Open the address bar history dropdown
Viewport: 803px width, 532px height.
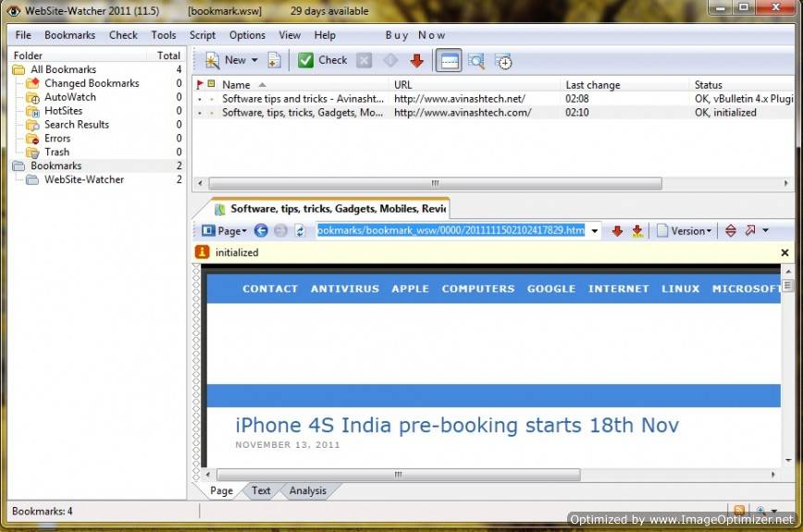coord(594,231)
